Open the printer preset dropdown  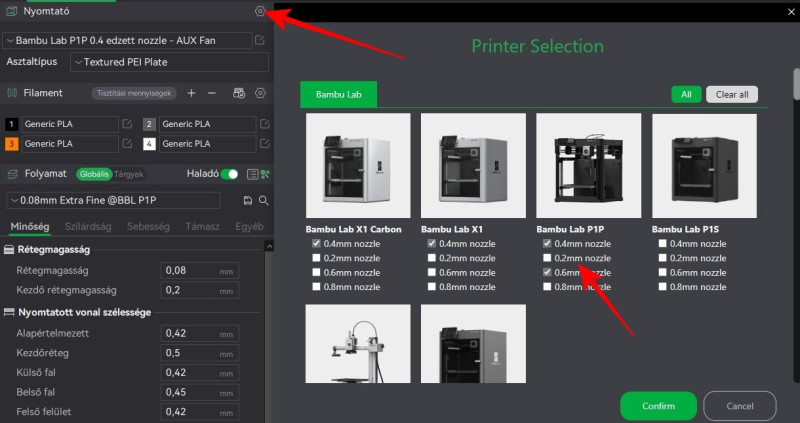tap(128, 40)
